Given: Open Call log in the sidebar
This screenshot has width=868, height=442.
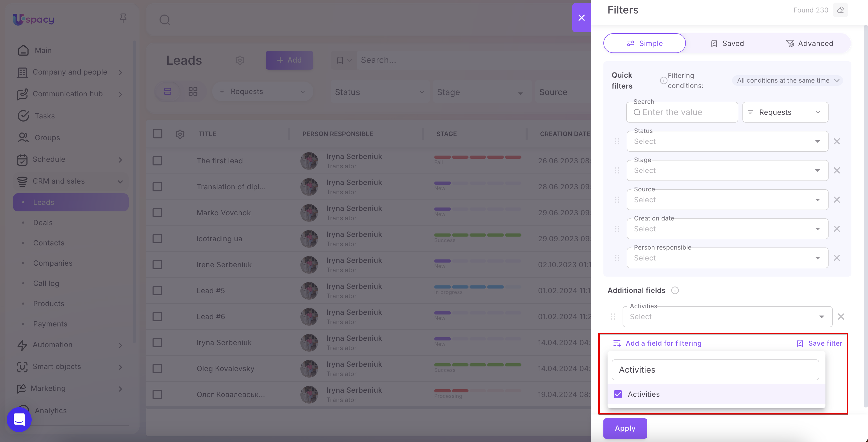Looking at the screenshot, I should [x=46, y=283].
